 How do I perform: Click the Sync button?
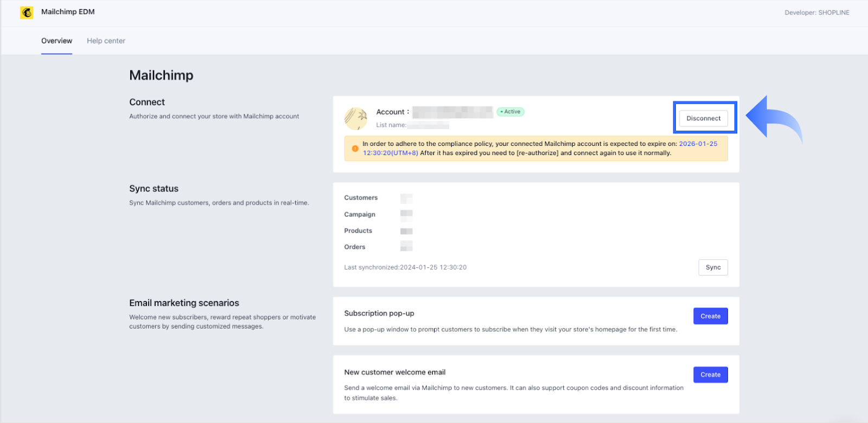[713, 267]
